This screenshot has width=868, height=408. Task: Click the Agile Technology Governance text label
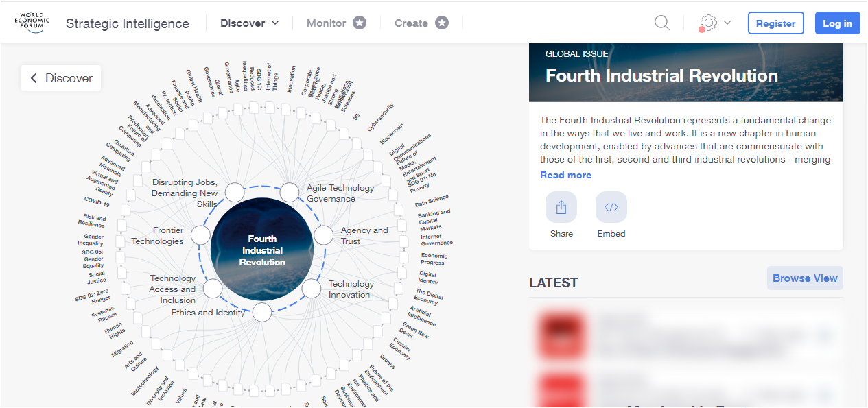340,193
